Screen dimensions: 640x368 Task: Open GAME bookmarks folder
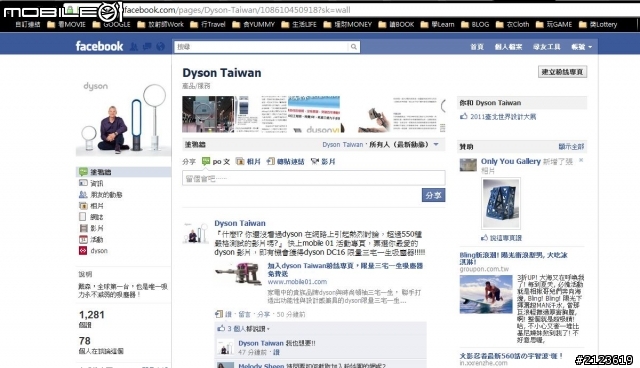[x=554, y=24]
